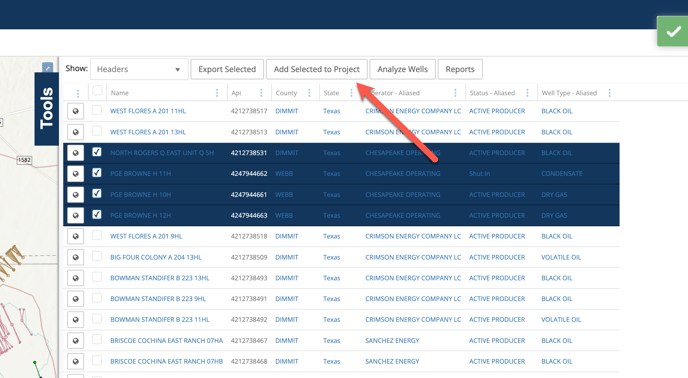Uncheck the PGE BROWNE H 11H checkbox
The image size is (688, 378).
[x=97, y=173]
